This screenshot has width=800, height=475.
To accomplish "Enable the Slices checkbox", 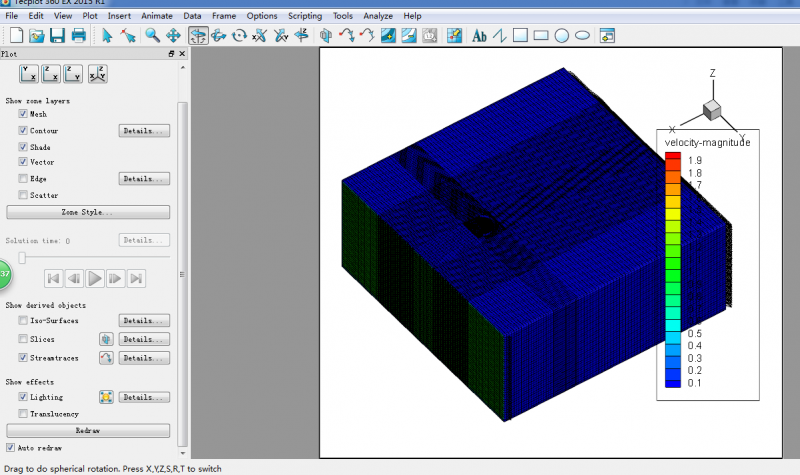I will tap(23, 339).
